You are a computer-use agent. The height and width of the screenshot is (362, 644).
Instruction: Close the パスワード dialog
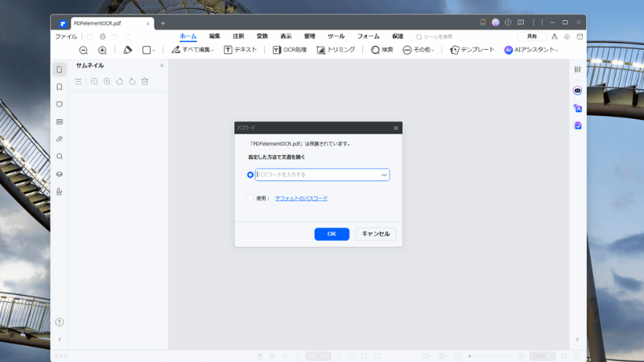(396, 128)
